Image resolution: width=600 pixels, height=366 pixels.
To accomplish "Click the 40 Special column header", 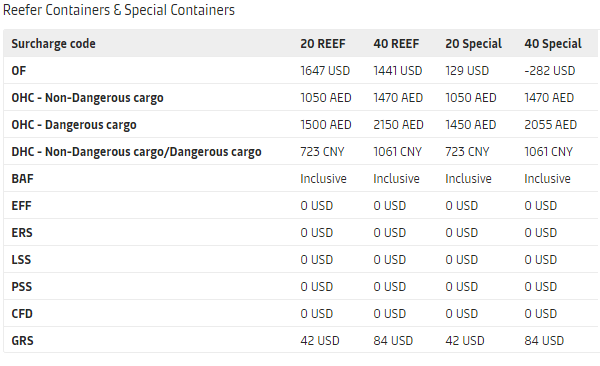I will click(553, 44).
